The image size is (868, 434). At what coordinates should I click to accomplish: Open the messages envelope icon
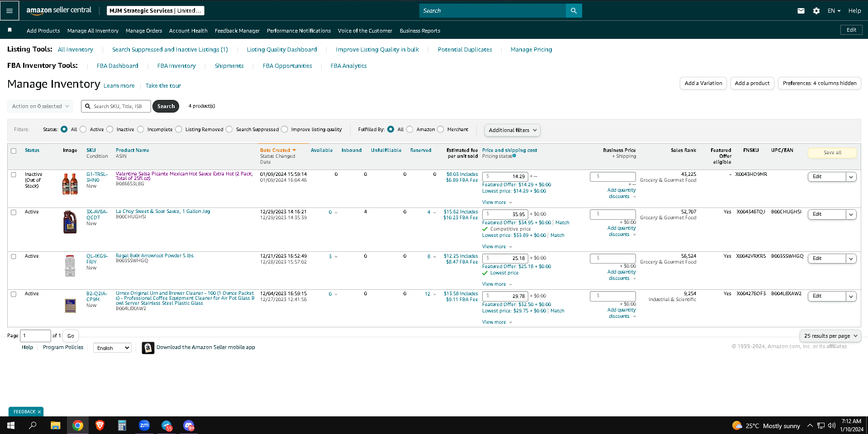click(x=801, y=11)
